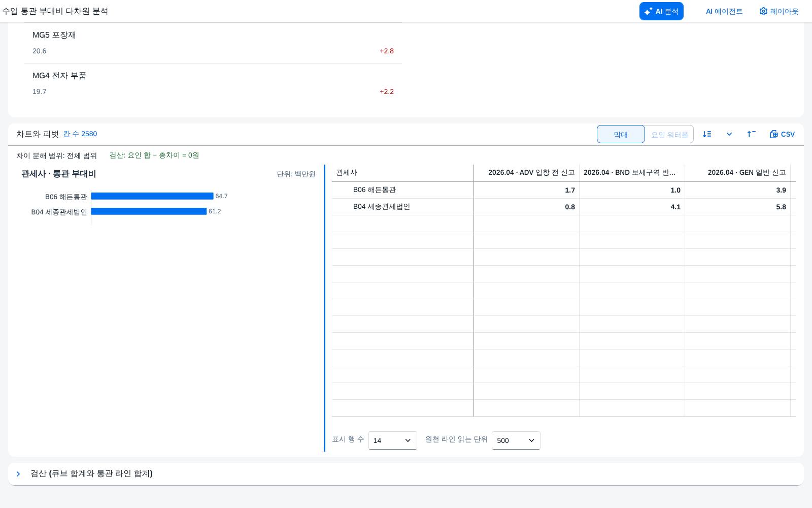Image resolution: width=812 pixels, height=508 pixels.
Task: Click the 4.1 cell for B04 세종관세법인
Action: coord(632,207)
